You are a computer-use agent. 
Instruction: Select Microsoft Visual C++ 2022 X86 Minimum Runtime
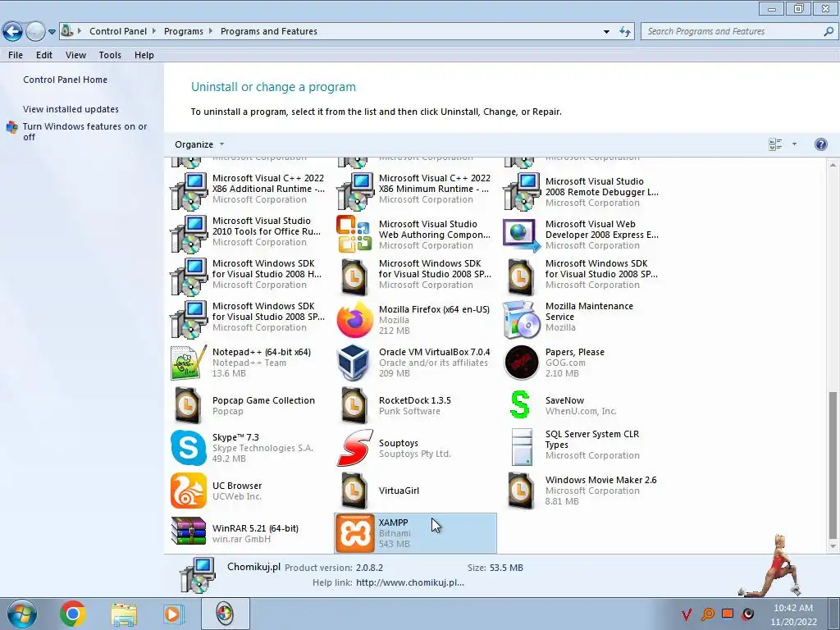(x=414, y=191)
